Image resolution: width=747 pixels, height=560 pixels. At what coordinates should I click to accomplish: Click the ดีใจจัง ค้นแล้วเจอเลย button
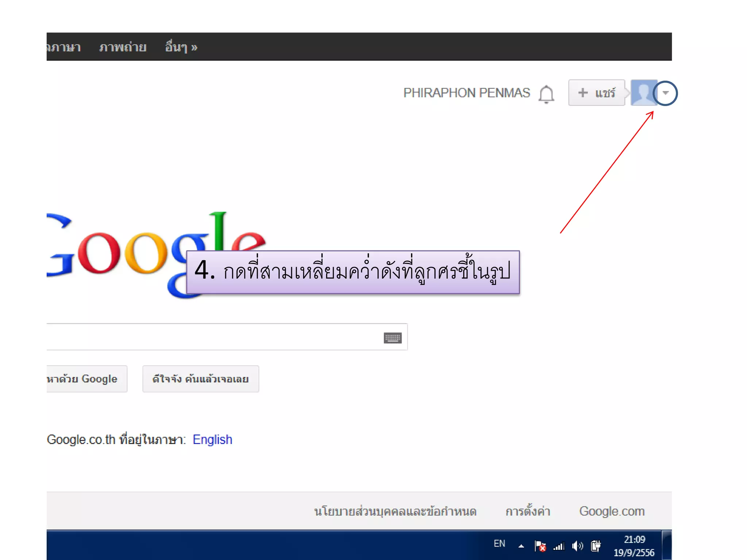(201, 379)
